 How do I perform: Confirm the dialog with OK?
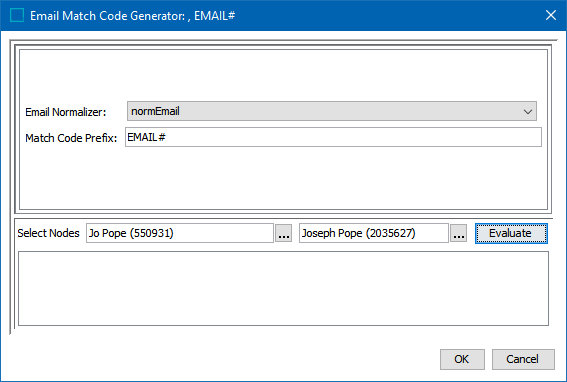[x=462, y=359]
